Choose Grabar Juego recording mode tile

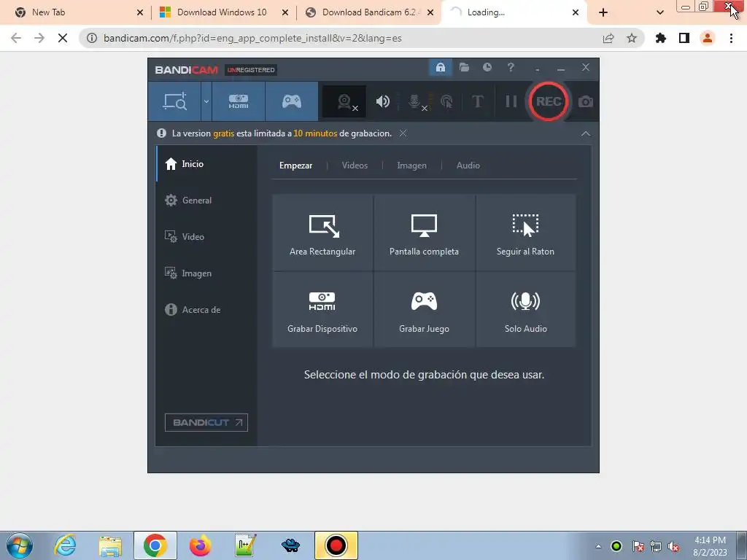pos(424,309)
